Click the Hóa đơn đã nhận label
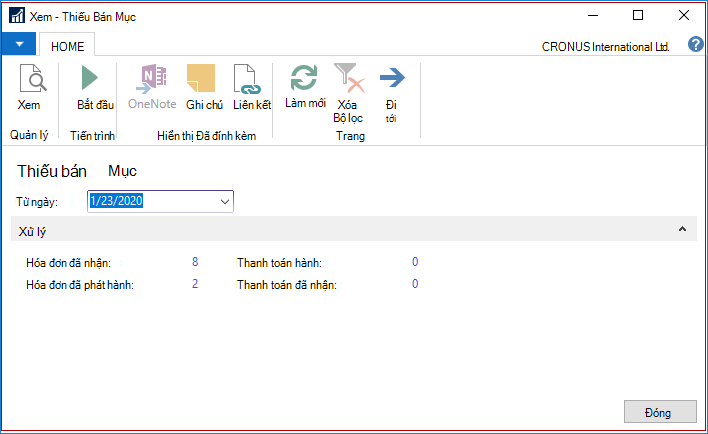The image size is (708, 434). point(68,263)
